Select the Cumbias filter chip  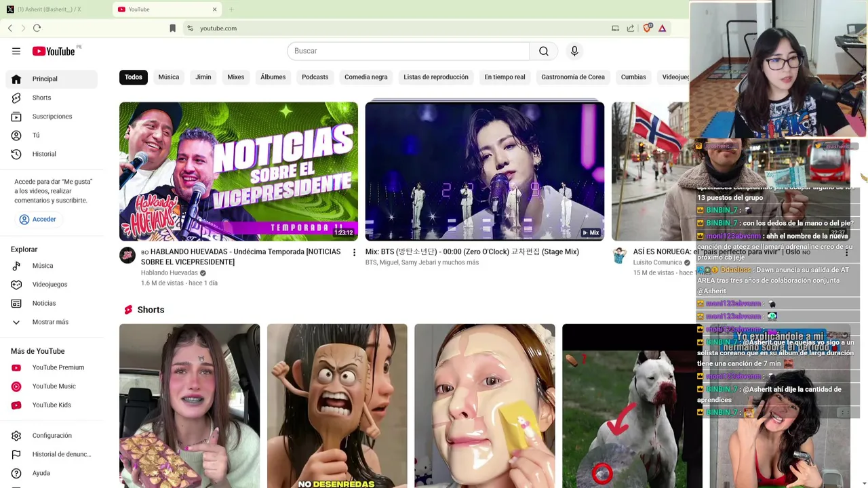(x=633, y=77)
